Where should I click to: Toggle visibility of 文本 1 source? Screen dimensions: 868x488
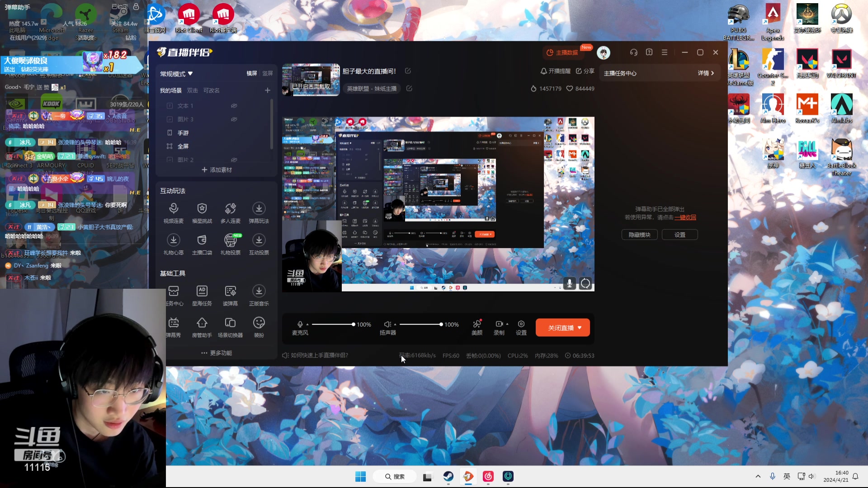click(234, 106)
